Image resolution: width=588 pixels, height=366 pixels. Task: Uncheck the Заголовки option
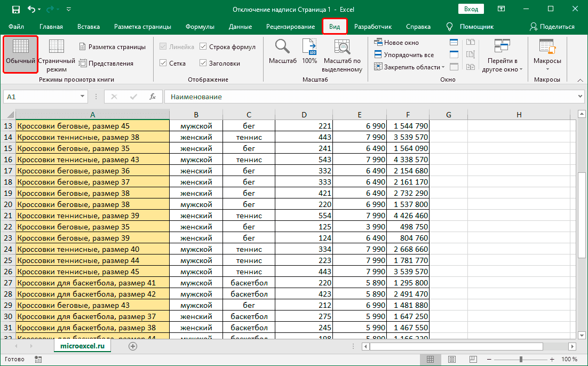(x=203, y=62)
